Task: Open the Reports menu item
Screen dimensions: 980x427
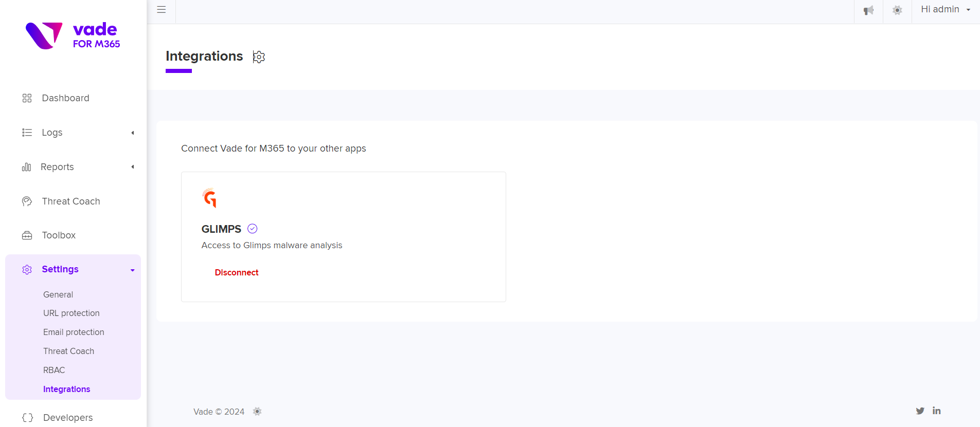Action: [57, 167]
